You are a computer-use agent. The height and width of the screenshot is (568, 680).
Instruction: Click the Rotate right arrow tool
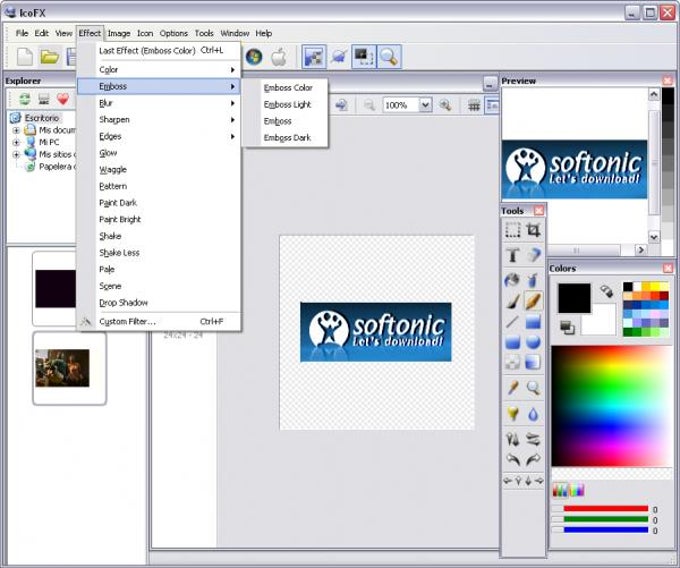click(533, 460)
